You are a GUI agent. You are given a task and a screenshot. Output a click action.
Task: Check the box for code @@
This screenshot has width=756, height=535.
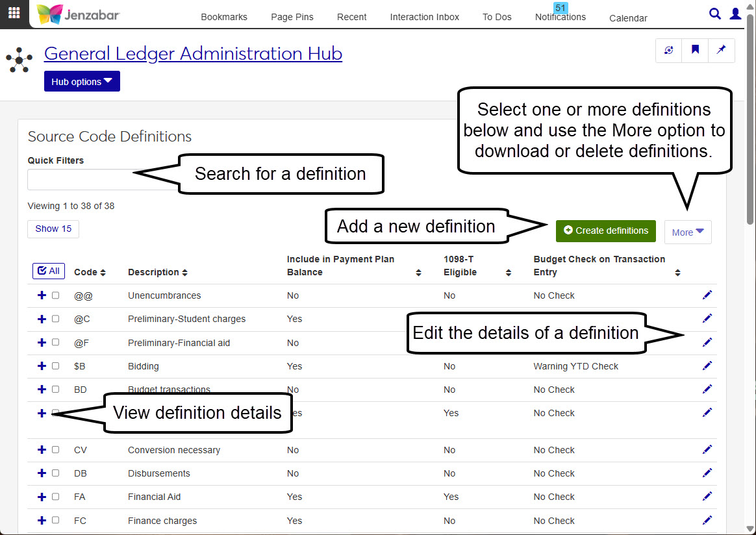[x=56, y=295]
